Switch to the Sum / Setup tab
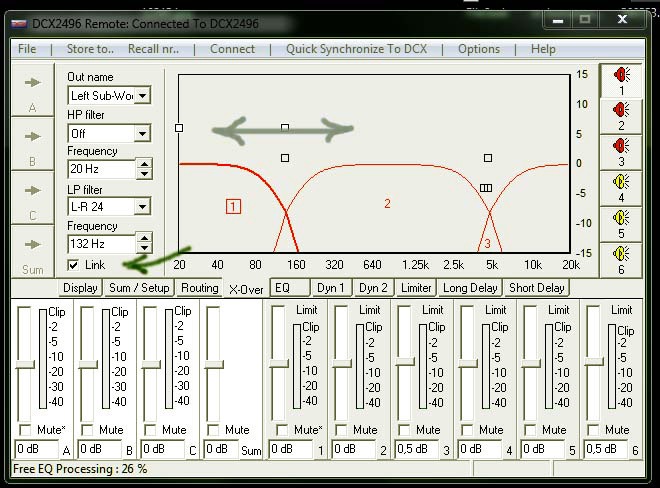660x488 pixels. 139,288
